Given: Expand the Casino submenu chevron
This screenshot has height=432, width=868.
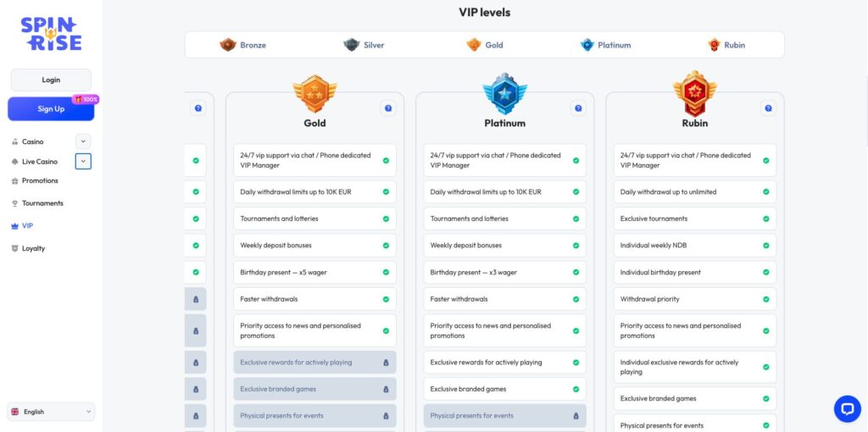Looking at the screenshot, I should click(83, 141).
